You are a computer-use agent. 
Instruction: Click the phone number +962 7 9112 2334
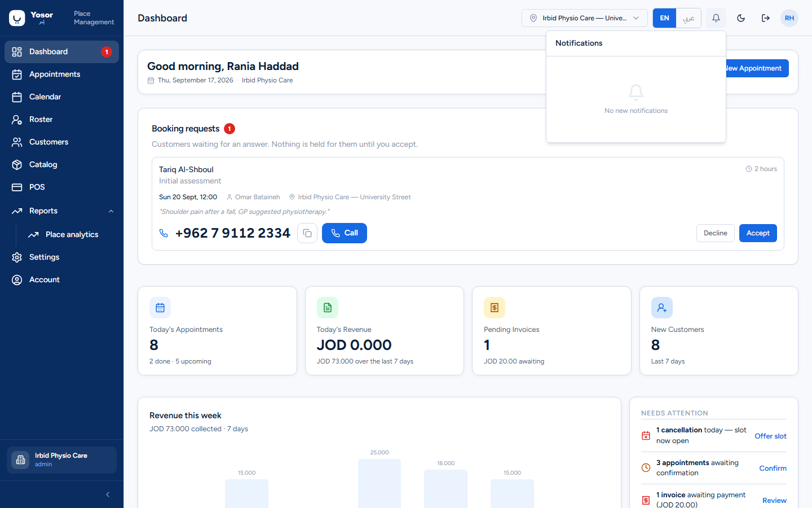(x=232, y=233)
